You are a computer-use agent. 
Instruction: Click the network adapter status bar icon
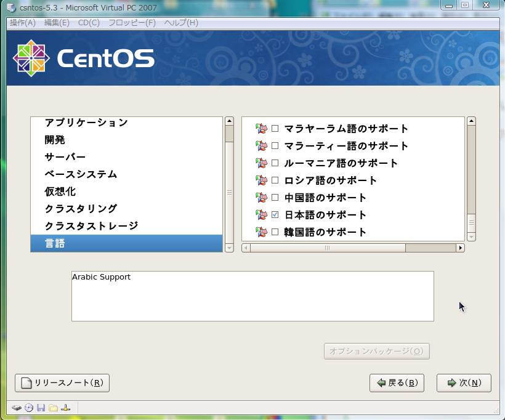coord(66,408)
